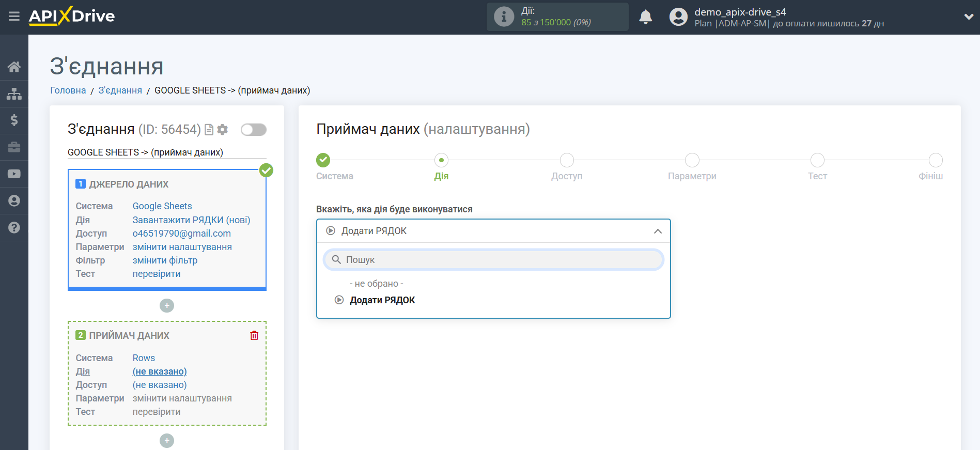The height and width of the screenshot is (450, 980).
Task: Click the user avatar icon
Action: tap(678, 17)
